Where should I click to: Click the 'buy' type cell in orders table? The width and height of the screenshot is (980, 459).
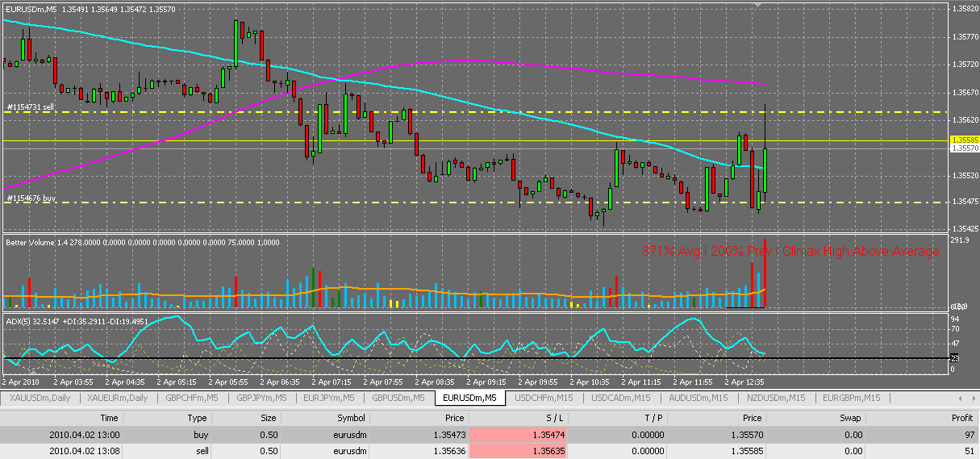click(x=199, y=435)
